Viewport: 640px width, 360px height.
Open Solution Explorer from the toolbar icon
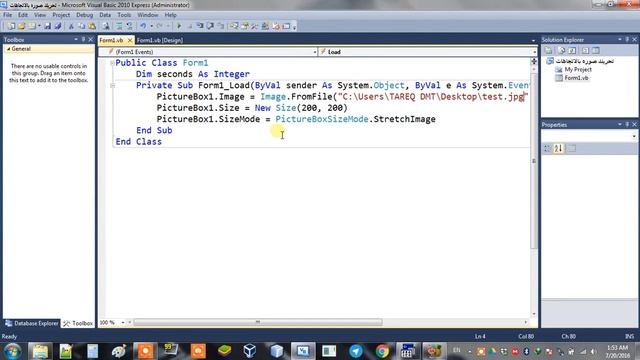234,26
